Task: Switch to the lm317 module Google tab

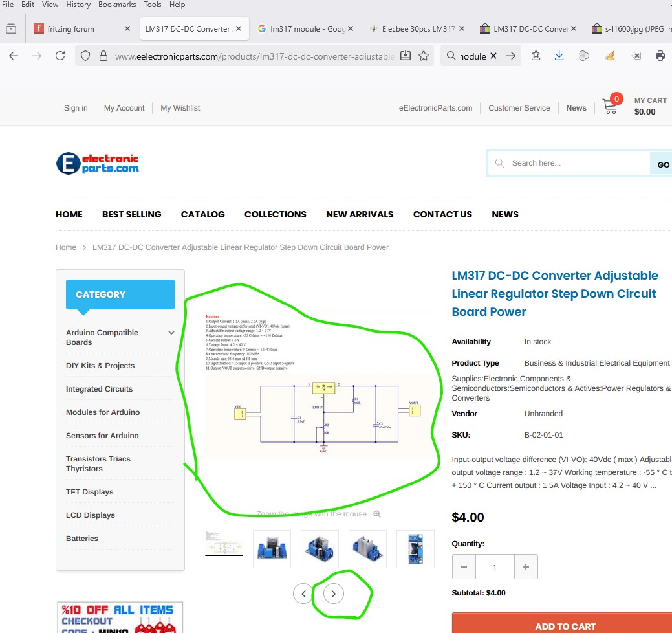Action: tap(304, 28)
